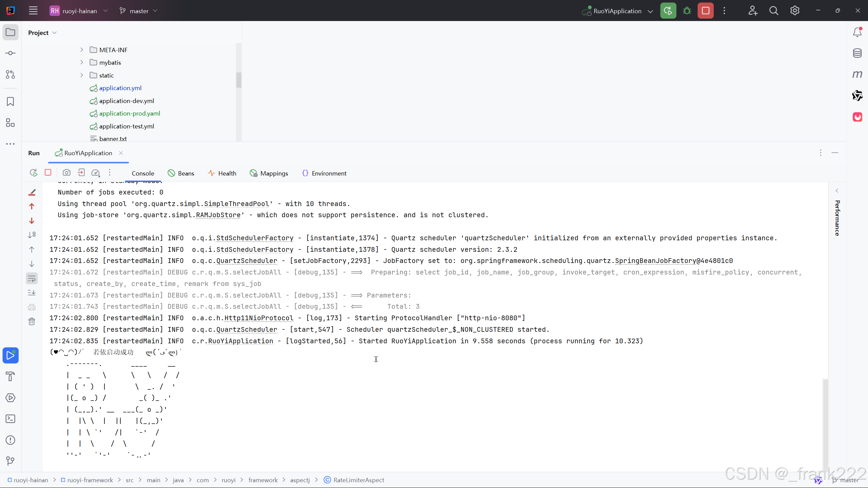Switch to the Beans tab
Image resolution: width=868 pixels, height=488 pixels.
click(181, 173)
